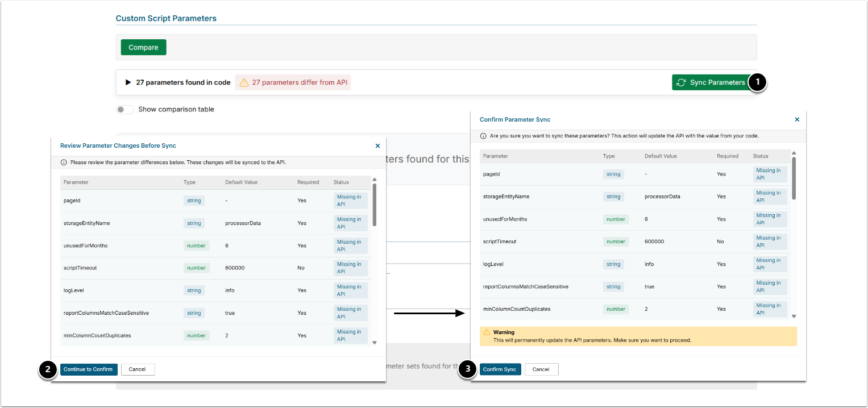Image resolution: width=868 pixels, height=408 pixels.
Task: Click the info icon in the Review dialog notice
Action: [63, 163]
